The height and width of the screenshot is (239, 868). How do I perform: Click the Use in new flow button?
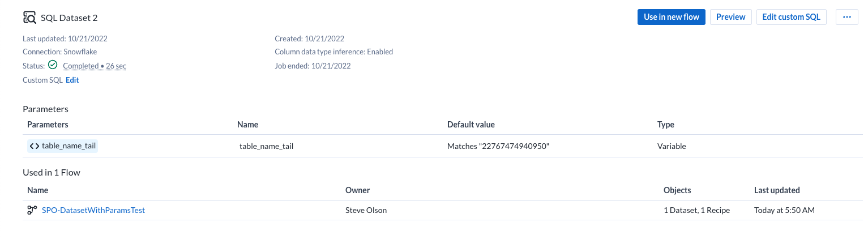672,17
